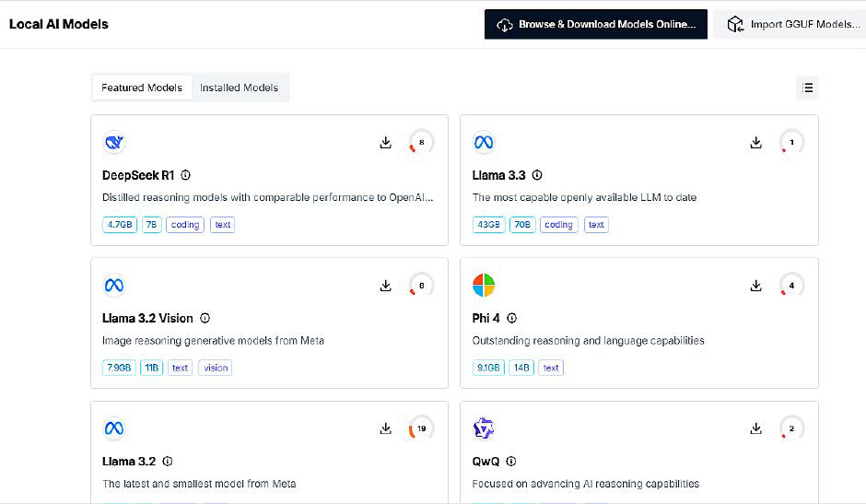Image resolution: width=866 pixels, height=504 pixels.
Task: Click the text tag on DeepSeek R1
Action: pyautogui.click(x=223, y=225)
